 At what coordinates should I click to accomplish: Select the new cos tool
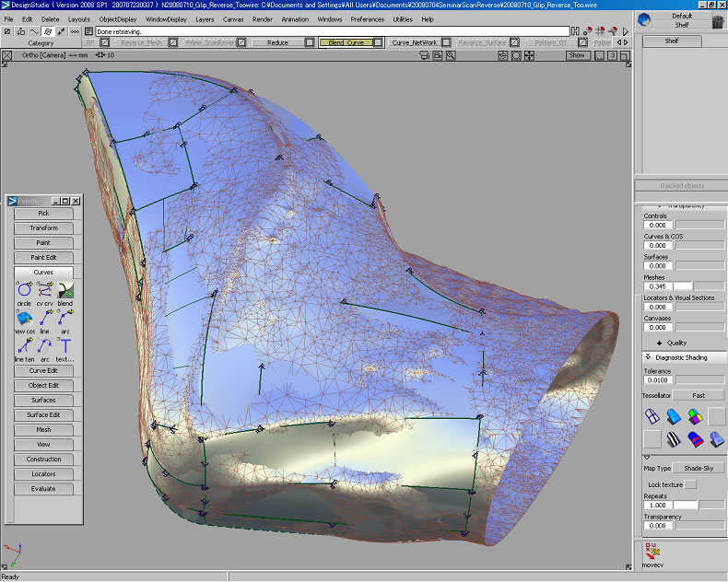pyautogui.click(x=24, y=318)
